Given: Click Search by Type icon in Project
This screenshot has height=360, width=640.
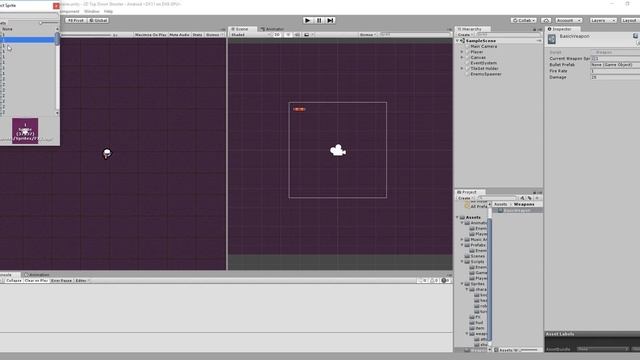Looking at the screenshot, I should pos(522,198).
